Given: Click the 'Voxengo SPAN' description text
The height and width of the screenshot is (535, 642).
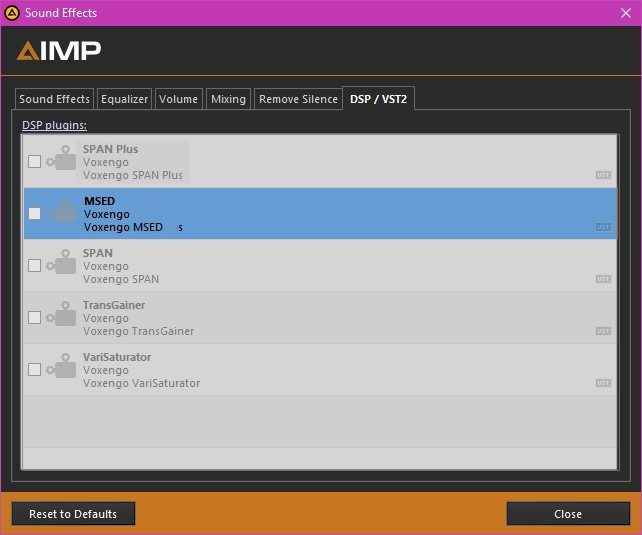Looking at the screenshot, I should coord(121,279).
